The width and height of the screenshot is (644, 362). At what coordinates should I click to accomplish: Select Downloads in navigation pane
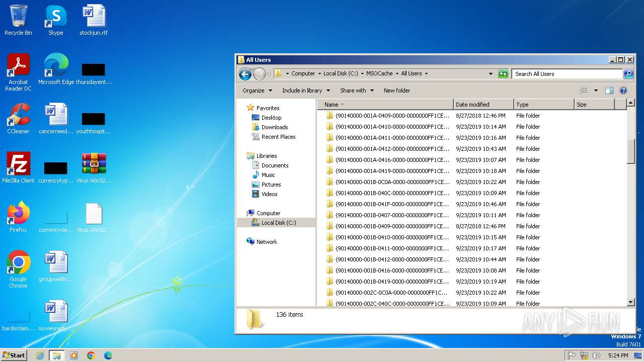click(x=275, y=127)
